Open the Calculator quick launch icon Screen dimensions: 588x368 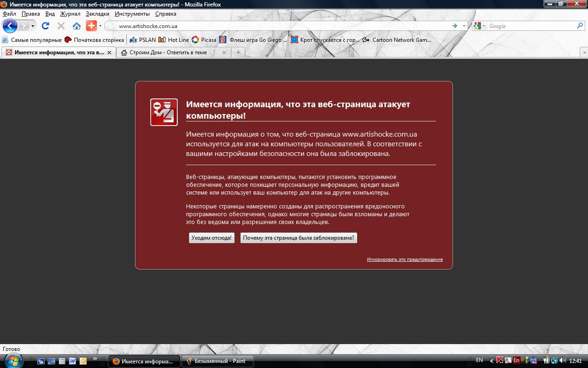point(62,361)
